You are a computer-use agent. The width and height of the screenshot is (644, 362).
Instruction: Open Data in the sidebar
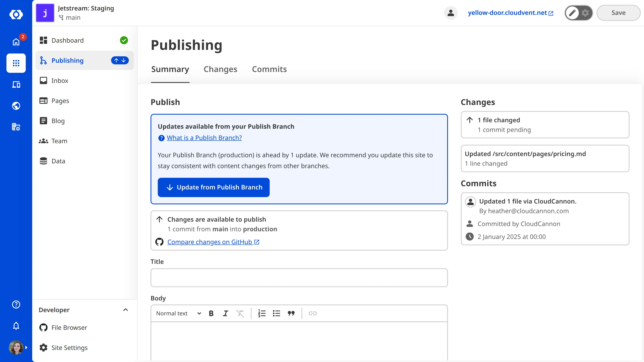(x=85, y=161)
